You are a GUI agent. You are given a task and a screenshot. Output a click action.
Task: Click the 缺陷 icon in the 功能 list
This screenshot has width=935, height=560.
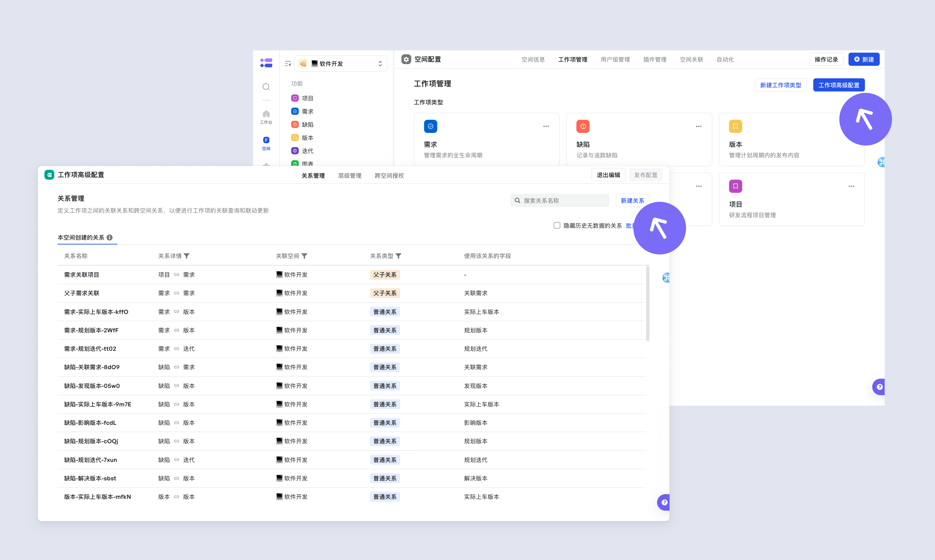coord(295,125)
